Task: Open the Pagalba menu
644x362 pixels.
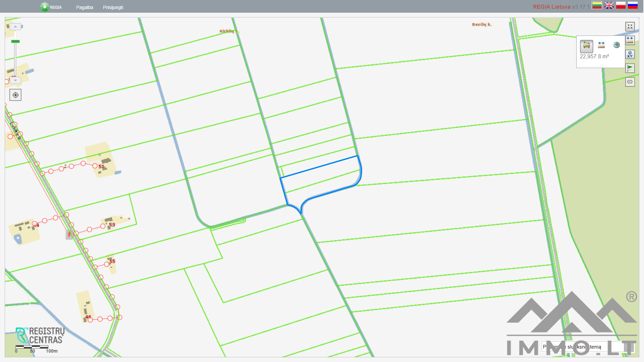Action: 85,7
